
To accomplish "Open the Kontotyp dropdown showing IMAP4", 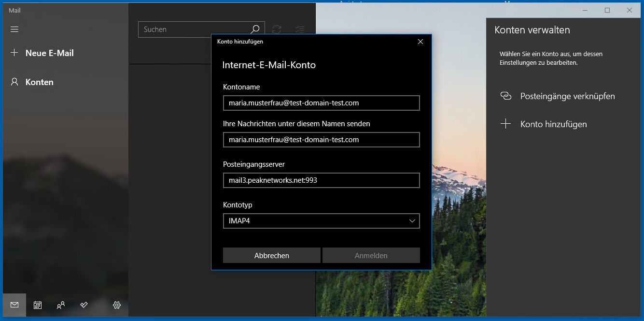I will pos(321,221).
